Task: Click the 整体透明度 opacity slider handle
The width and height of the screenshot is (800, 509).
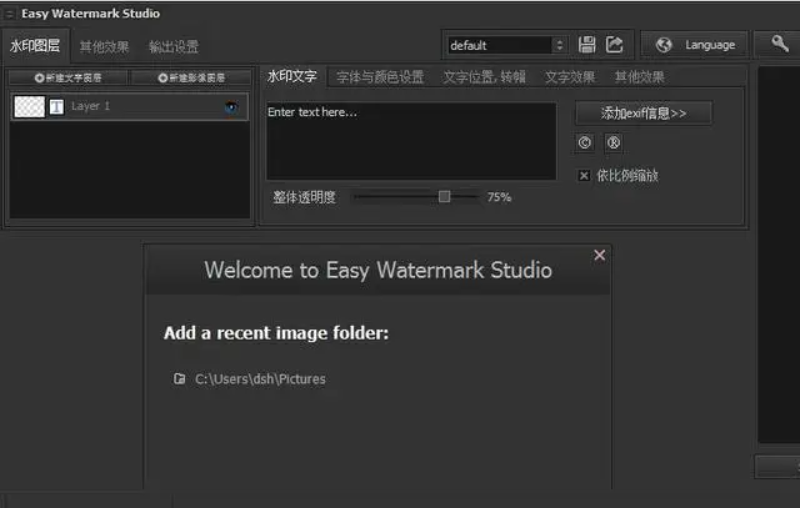Action: [x=444, y=196]
